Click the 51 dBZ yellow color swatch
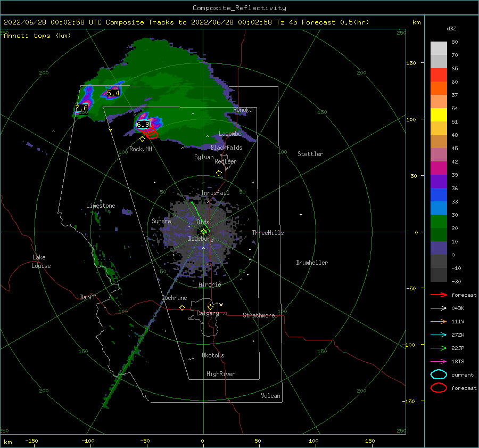Screen dimensions: 479x448 (439, 115)
